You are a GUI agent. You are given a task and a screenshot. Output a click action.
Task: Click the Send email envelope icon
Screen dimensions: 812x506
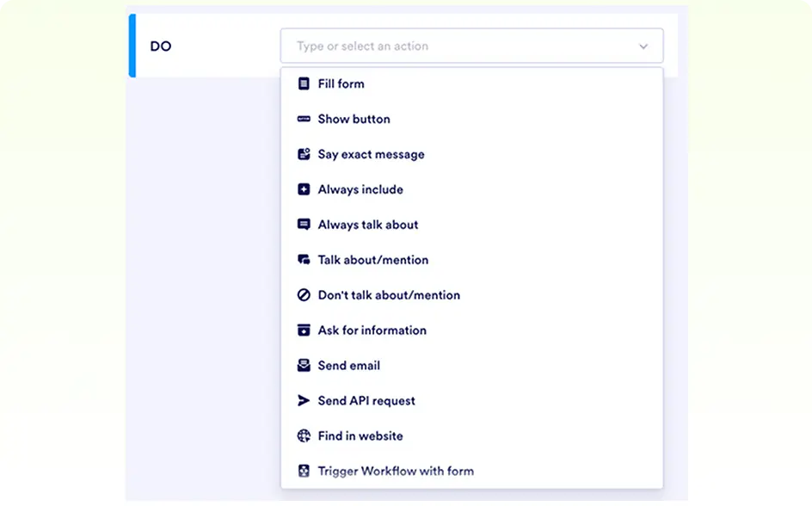point(303,366)
